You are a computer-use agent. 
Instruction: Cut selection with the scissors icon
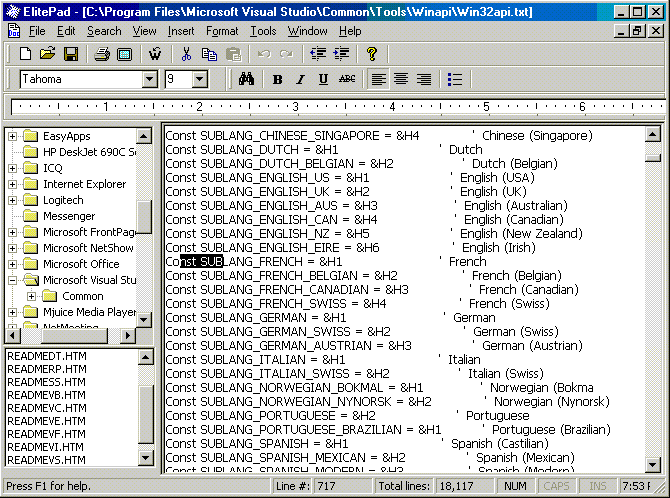[186, 54]
